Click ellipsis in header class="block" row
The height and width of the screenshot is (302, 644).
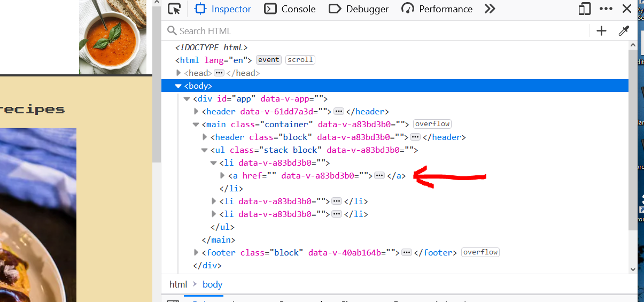point(415,137)
